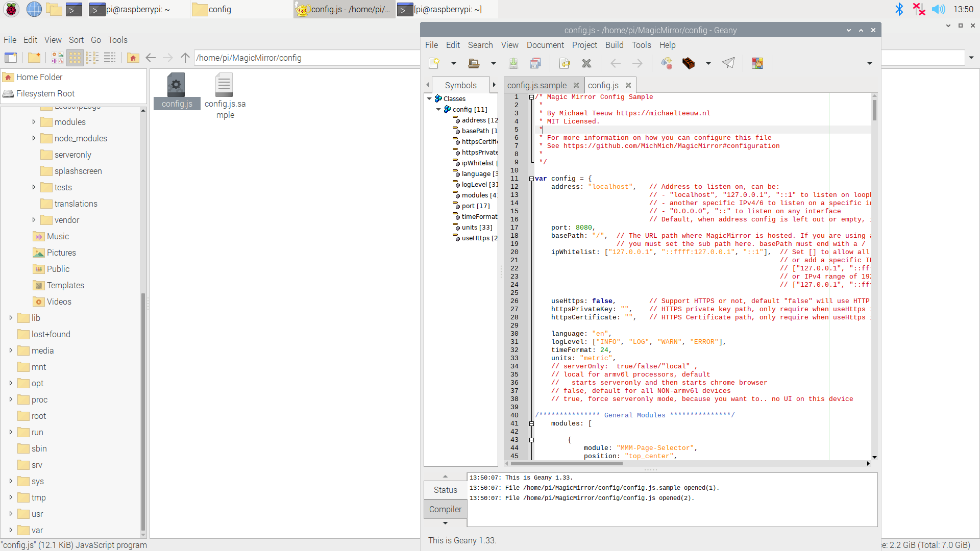Screen dimensions: 980x551
Task: Fold the comment block at line 1
Action: (x=532, y=97)
